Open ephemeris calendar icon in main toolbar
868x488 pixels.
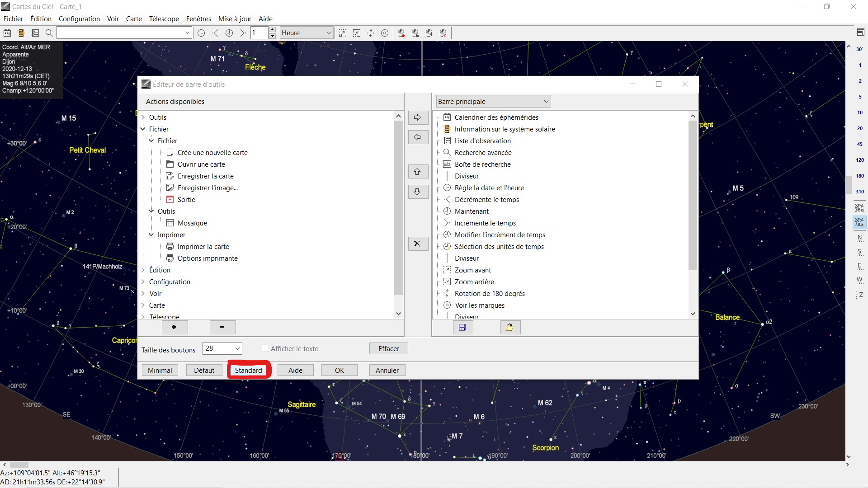click(x=7, y=33)
